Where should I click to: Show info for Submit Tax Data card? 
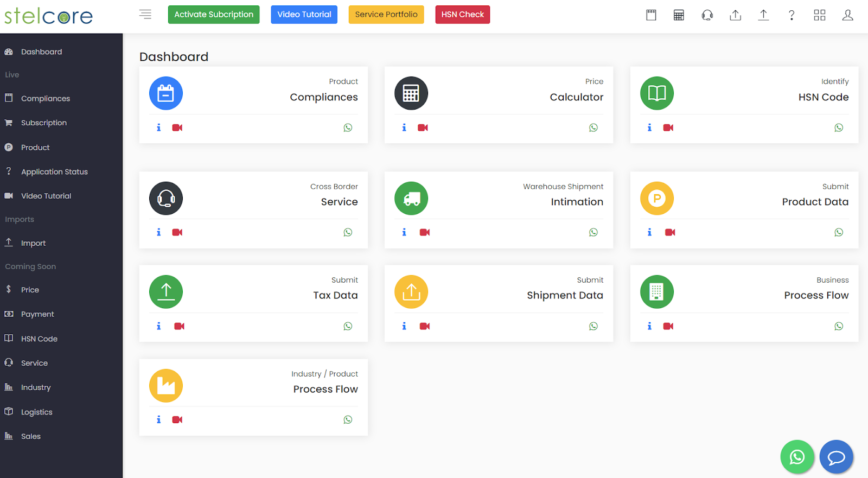(158, 326)
